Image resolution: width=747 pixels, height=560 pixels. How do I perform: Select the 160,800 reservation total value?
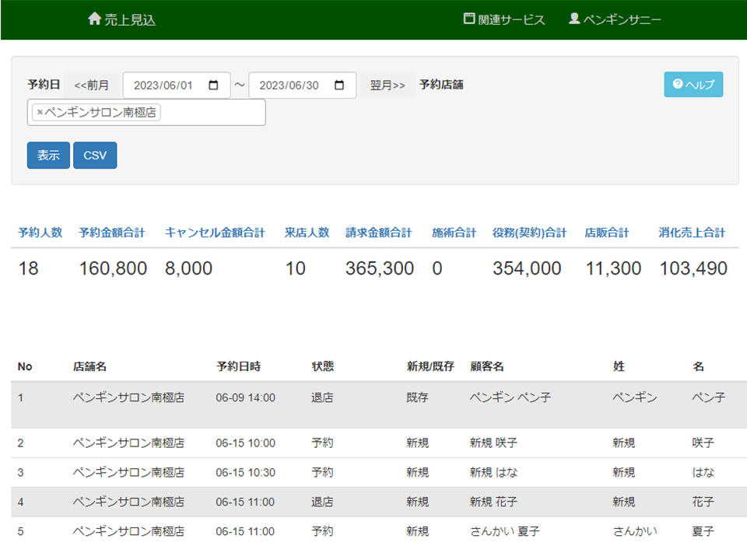tap(113, 268)
